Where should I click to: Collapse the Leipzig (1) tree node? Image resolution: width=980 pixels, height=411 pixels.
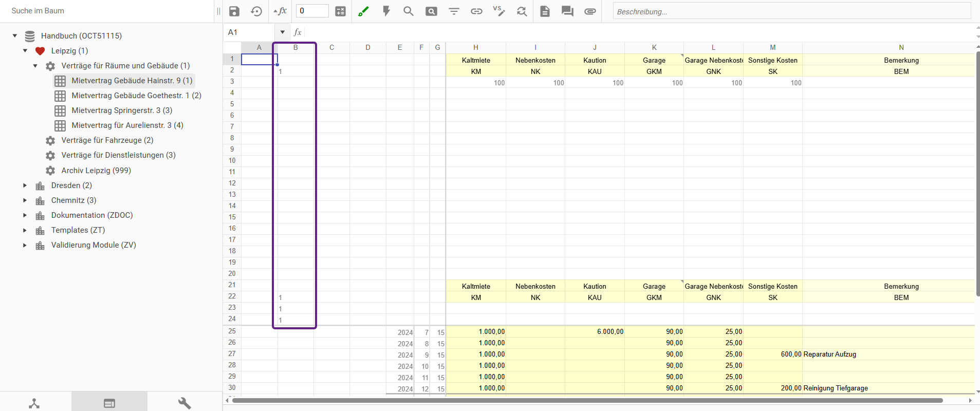point(25,51)
